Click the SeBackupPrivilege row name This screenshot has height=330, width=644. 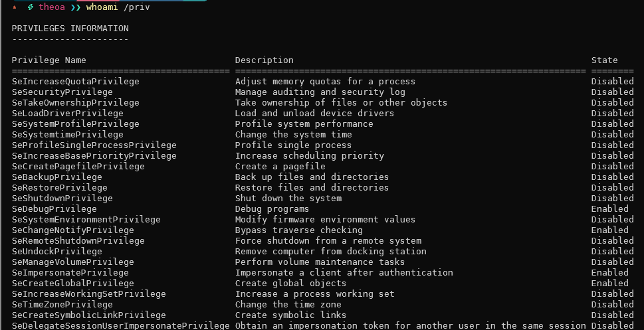pos(56,177)
